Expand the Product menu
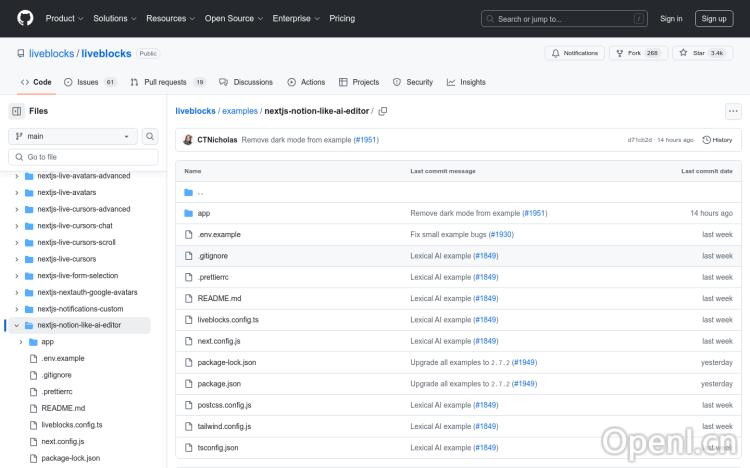The image size is (750, 468). pos(64,18)
